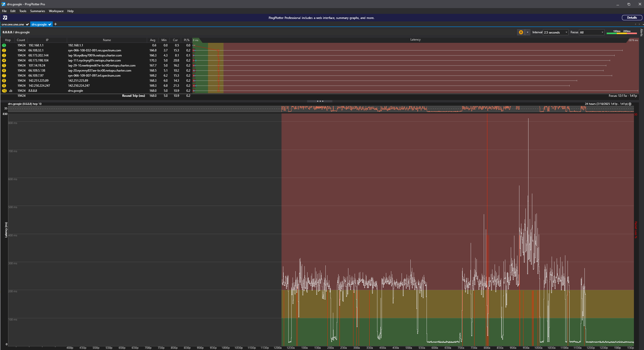Click the 100ms 200ms latency color legend

622,32
